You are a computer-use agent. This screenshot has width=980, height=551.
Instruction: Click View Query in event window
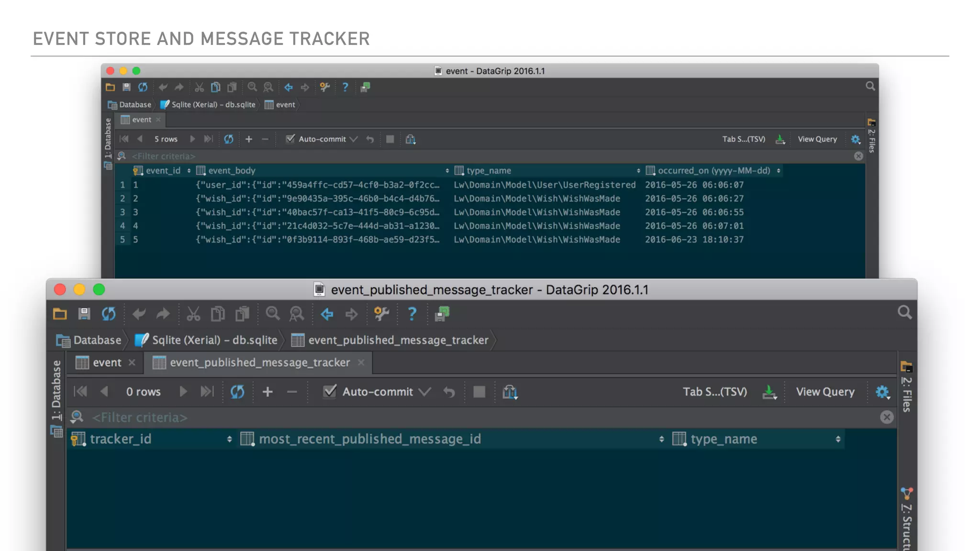(x=817, y=139)
